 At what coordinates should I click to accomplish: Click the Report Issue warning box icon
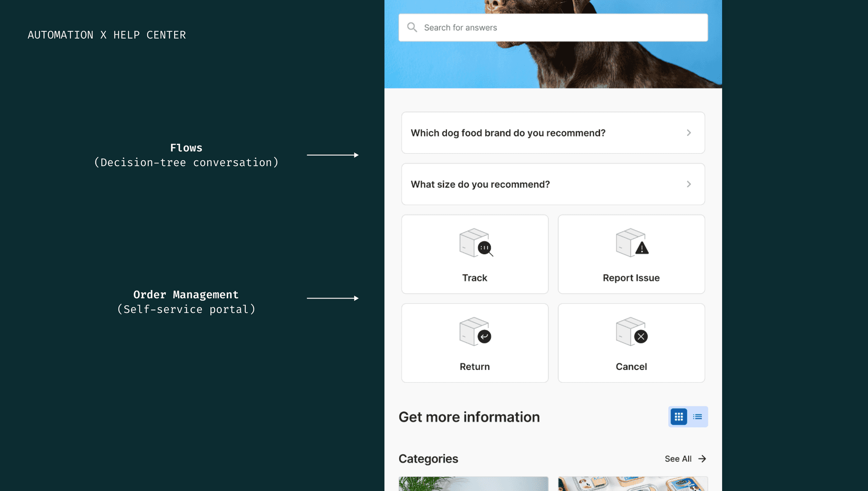632,243
